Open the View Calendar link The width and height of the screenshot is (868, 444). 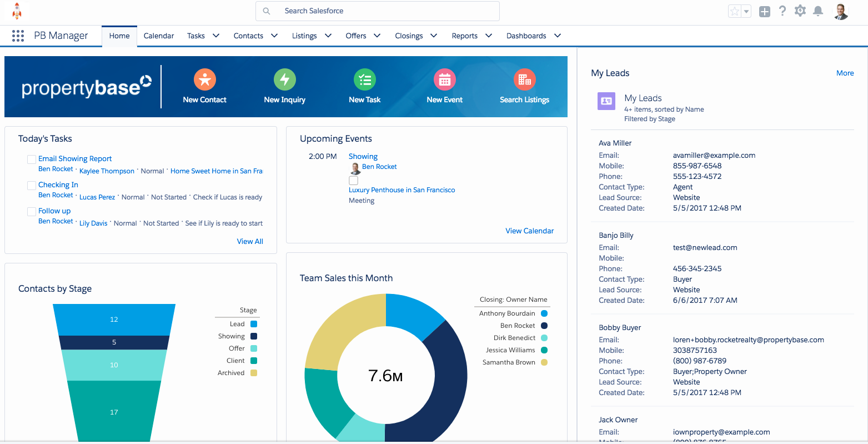coord(530,231)
